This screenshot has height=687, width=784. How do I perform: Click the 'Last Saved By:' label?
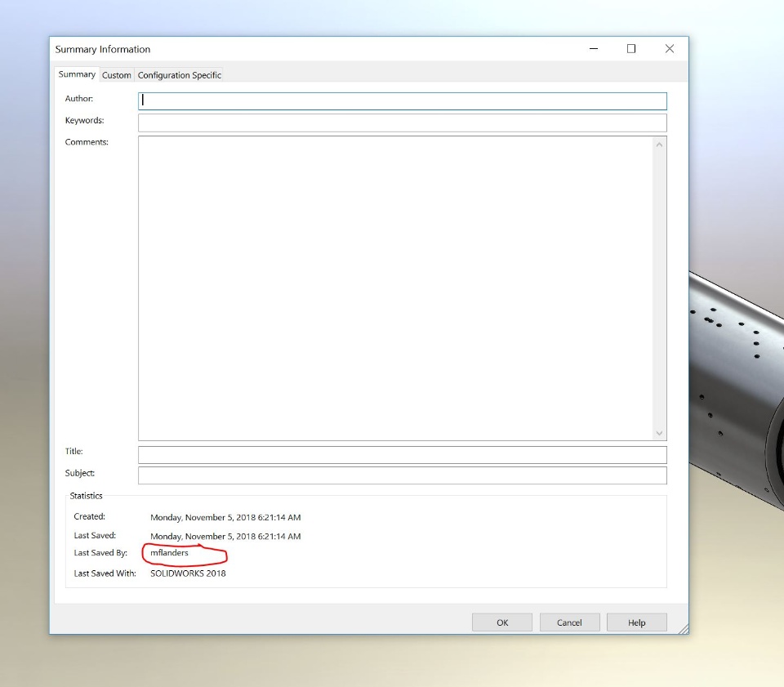(100, 552)
